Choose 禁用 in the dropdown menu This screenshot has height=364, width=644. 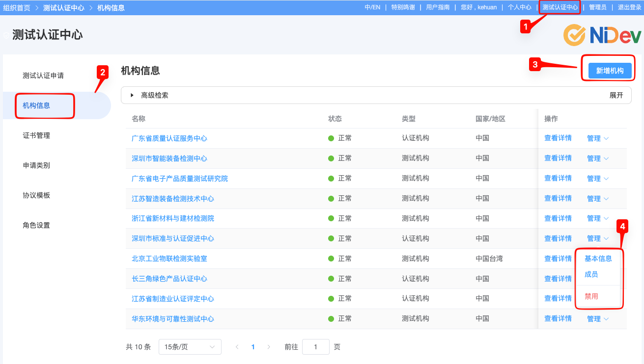coord(591,296)
